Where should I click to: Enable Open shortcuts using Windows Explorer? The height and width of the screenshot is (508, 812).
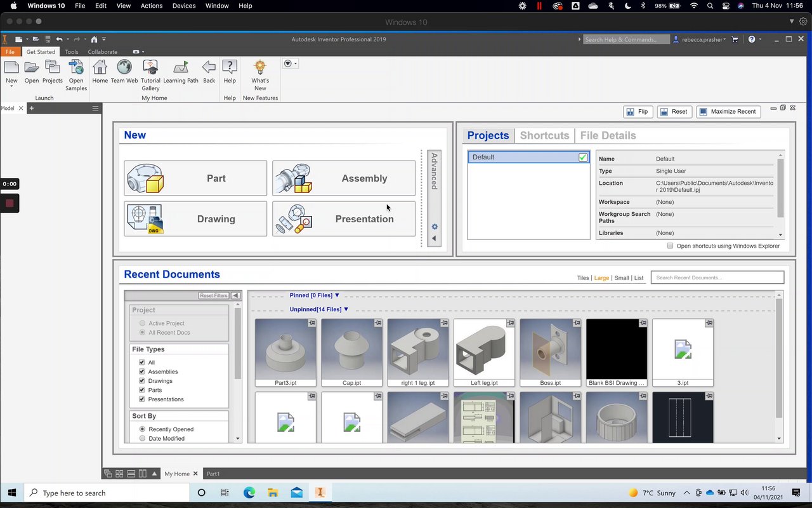(x=670, y=246)
